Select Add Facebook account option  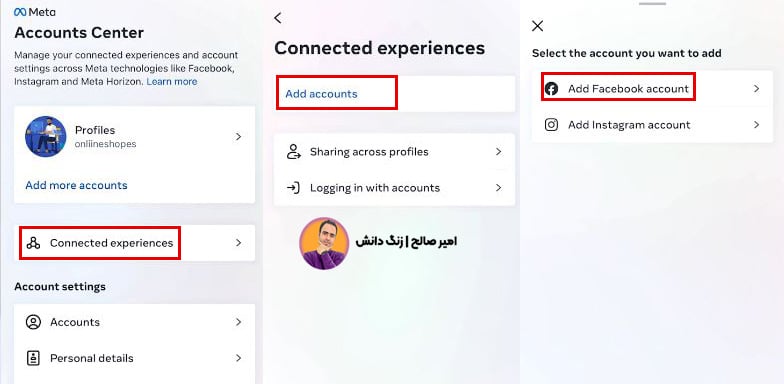point(652,88)
